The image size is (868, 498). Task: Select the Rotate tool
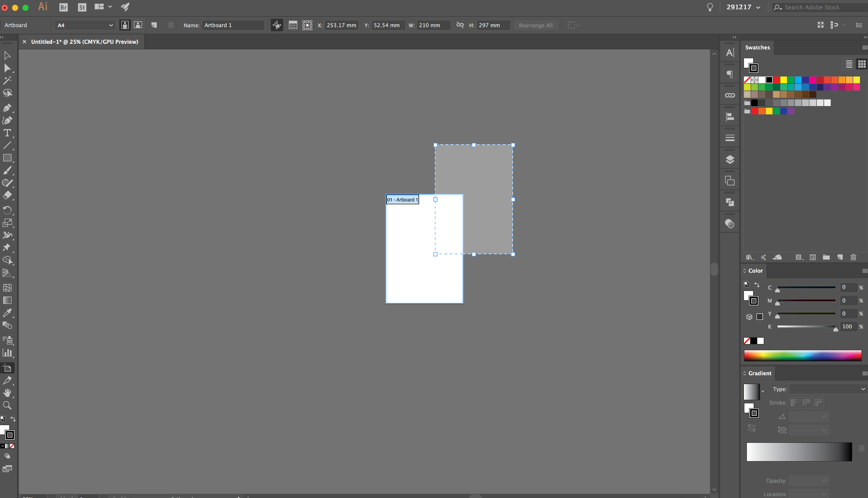[x=7, y=210]
